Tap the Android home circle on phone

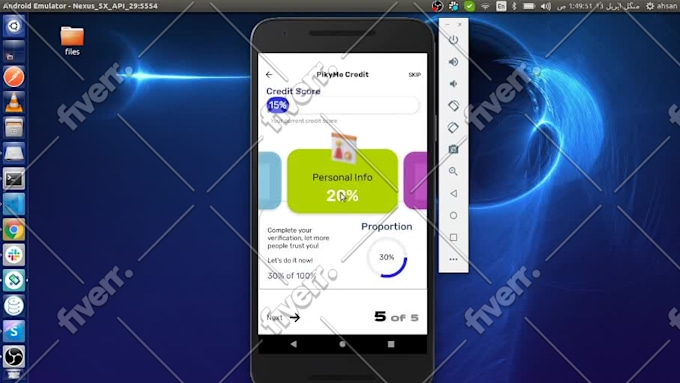coord(342,344)
